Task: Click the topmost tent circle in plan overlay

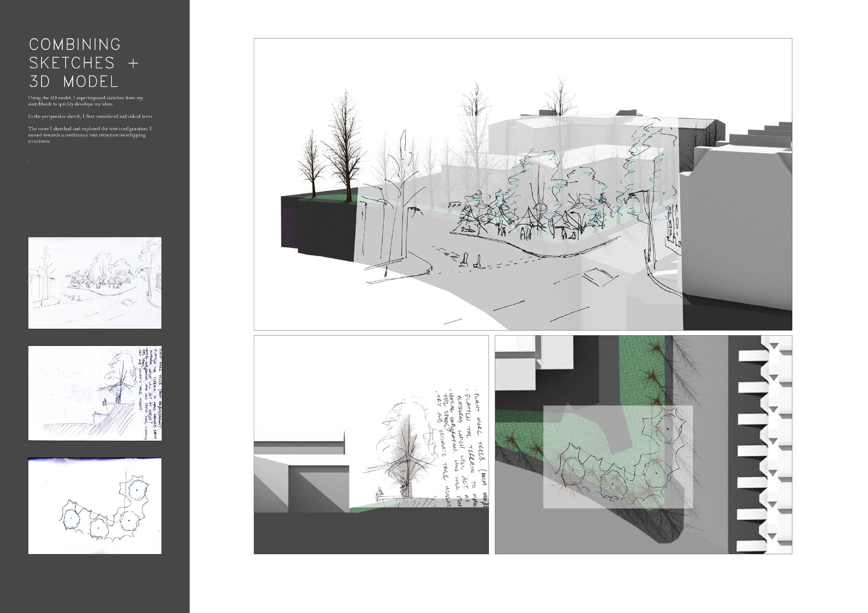Action: click(668, 429)
